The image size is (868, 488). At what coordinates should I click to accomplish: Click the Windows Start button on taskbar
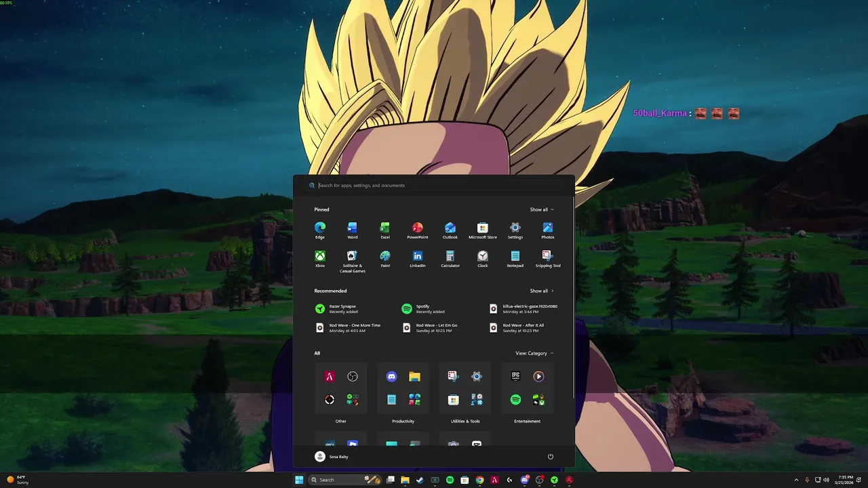click(x=299, y=480)
